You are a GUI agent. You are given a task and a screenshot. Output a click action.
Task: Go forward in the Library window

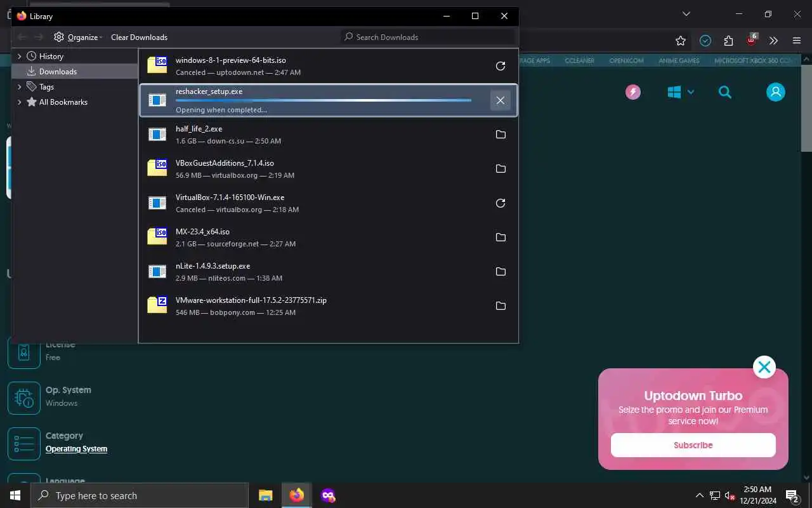coord(39,37)
